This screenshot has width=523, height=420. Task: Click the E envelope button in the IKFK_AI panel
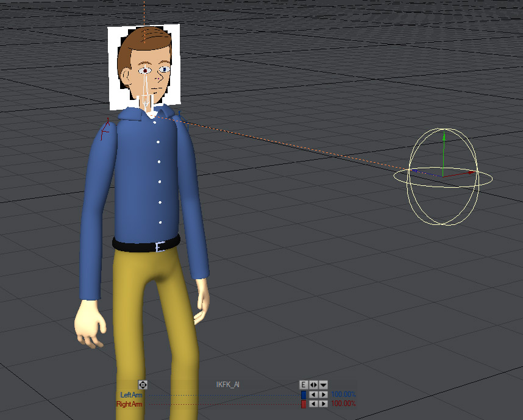303,385
